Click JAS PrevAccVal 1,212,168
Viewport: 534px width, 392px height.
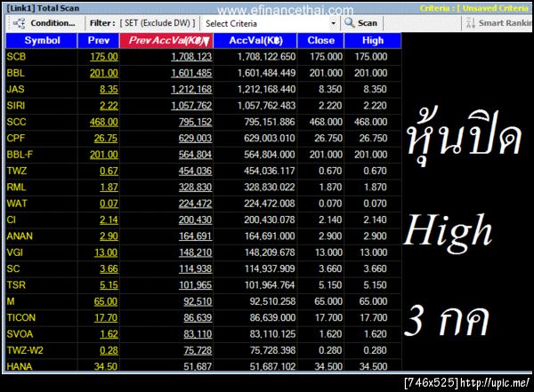191,89
